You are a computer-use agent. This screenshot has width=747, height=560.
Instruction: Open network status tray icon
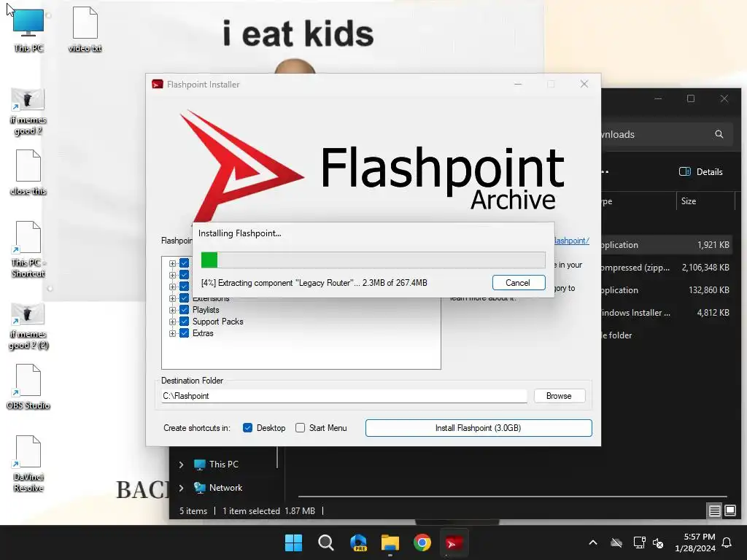639,542
